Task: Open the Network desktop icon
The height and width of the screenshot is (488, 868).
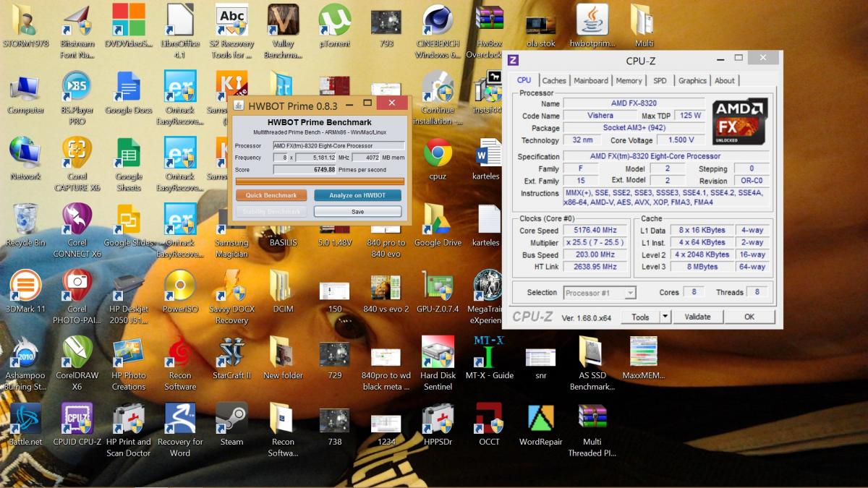Action: pyautogui.click(x=25, y=158)
